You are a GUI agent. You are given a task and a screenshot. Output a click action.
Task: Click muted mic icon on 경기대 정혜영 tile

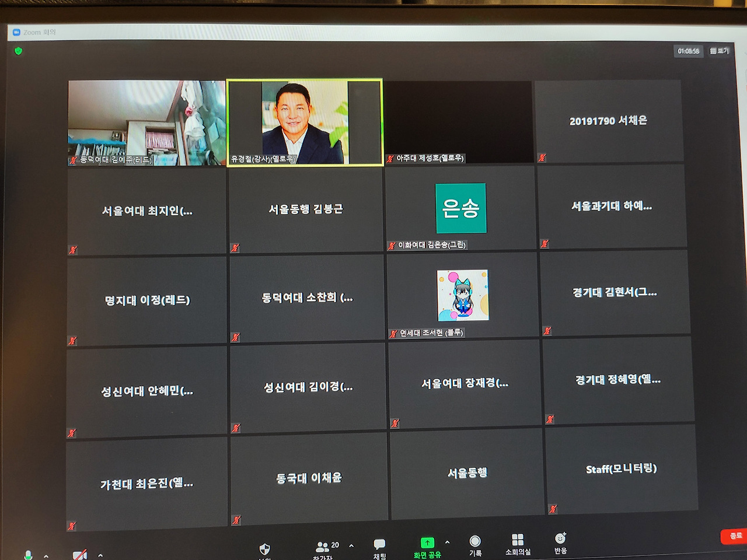550,419
